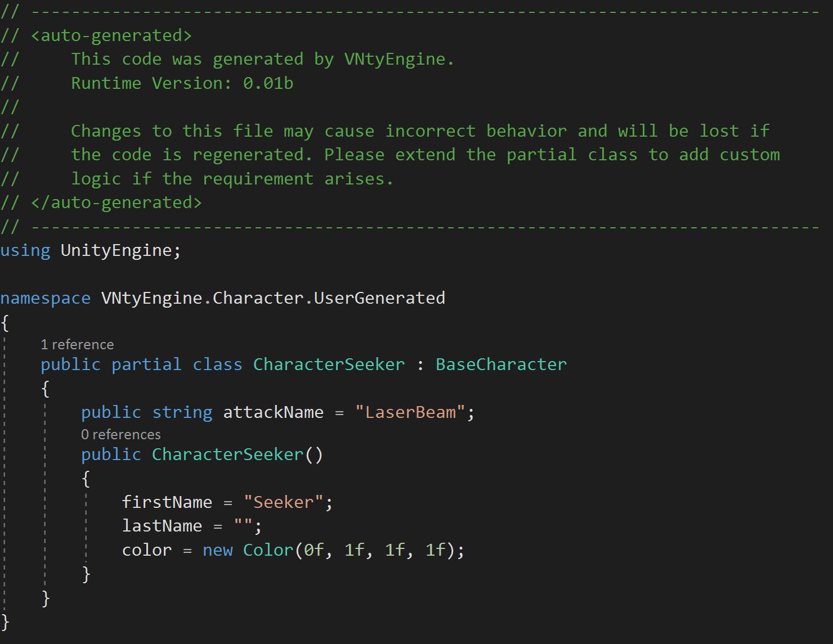The image size is (833, 644).
Task: Click the partial keyword in class declaration
Action: coord(146,364)
